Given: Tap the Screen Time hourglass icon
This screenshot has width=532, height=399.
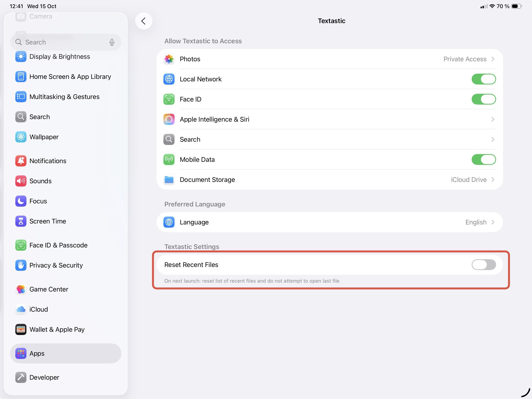Looking at the screenshot, I should pyautogui.click(x=21, y=221).
